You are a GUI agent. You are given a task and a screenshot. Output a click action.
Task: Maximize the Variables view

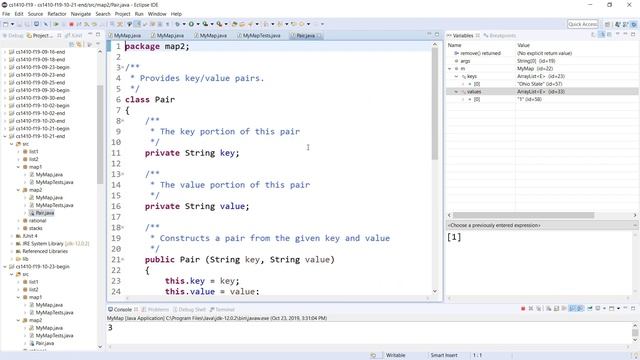click(x=633, y=34)
